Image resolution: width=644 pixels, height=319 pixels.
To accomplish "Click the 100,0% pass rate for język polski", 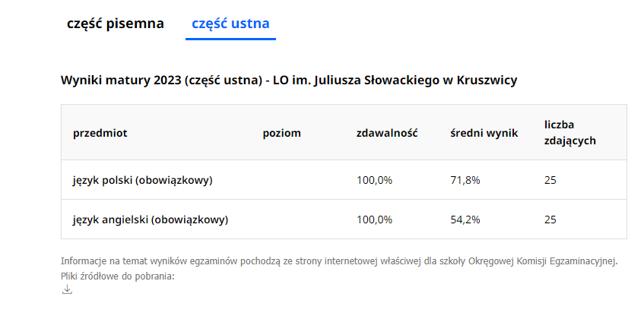I will [x=375, y=180].
